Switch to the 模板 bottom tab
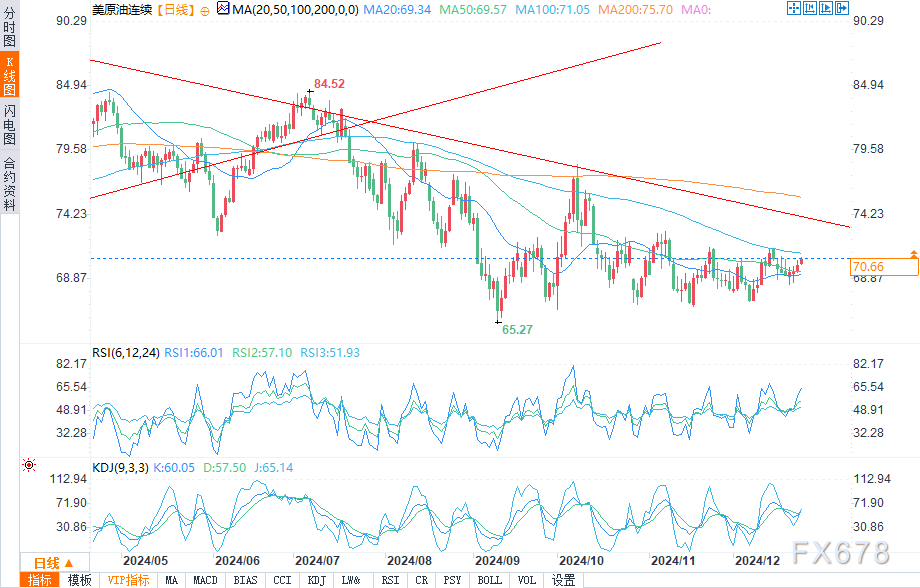 coord(79,580)
